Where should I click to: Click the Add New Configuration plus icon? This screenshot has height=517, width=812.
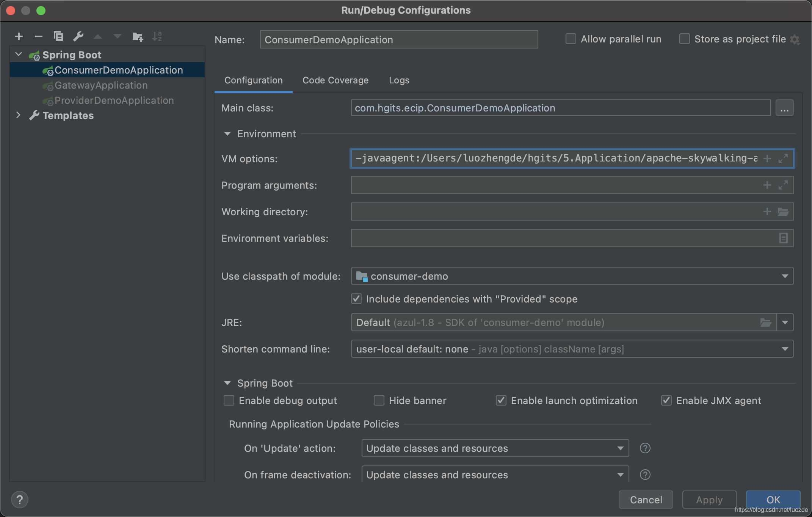[19, 36]
